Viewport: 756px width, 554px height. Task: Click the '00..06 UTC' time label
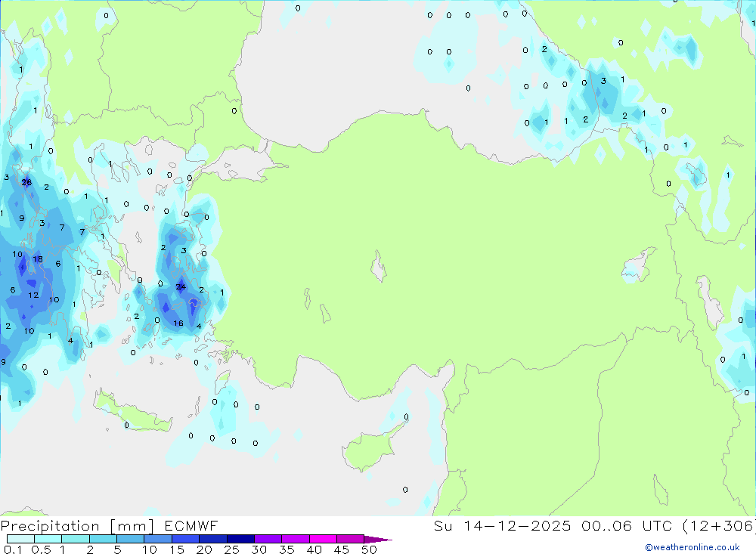[627, 525]
